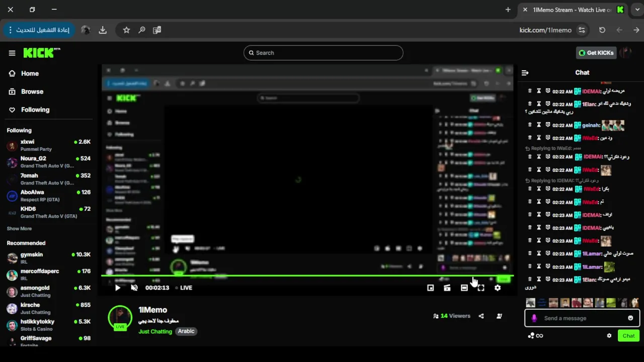Screen dimensions: 644x362
Task: Delete IWaEd's بكرا message
Action: (529, 189)
